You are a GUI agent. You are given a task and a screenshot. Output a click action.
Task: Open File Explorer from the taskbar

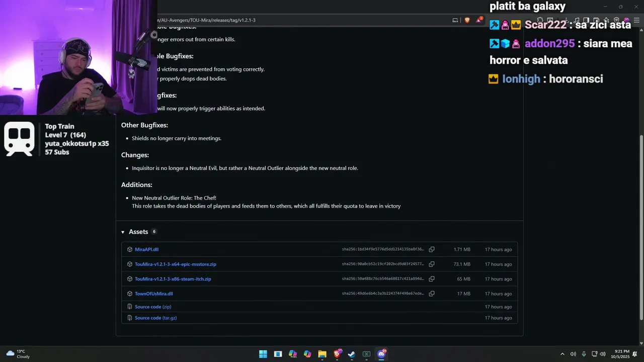[x=322, y=354]
